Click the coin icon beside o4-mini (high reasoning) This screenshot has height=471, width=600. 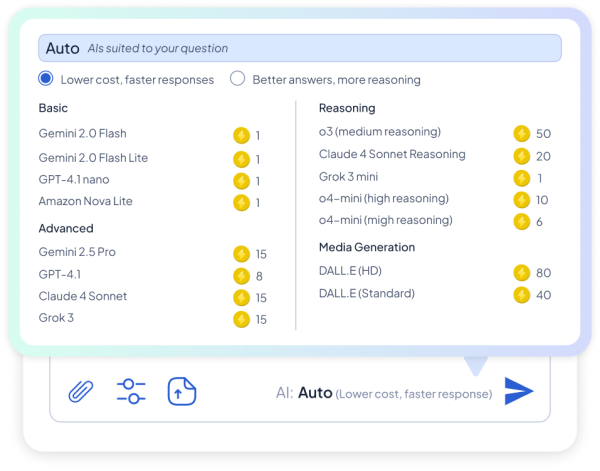522,200
